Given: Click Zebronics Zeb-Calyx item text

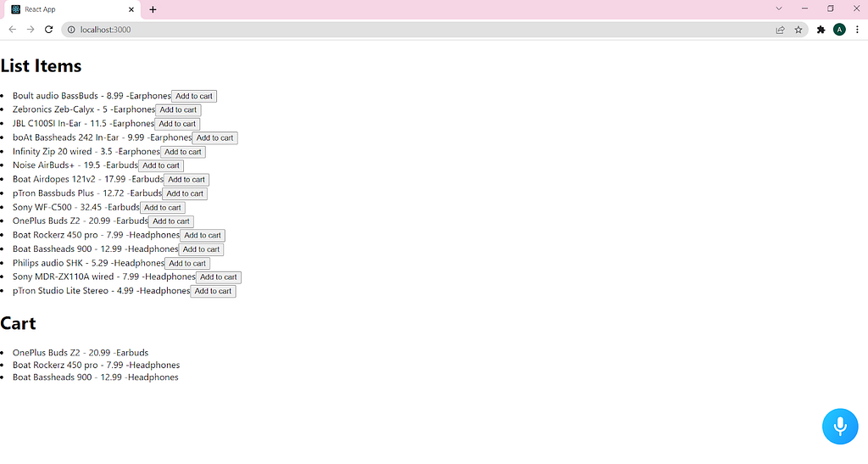Looking at the screenshot, I should point(84,109).
